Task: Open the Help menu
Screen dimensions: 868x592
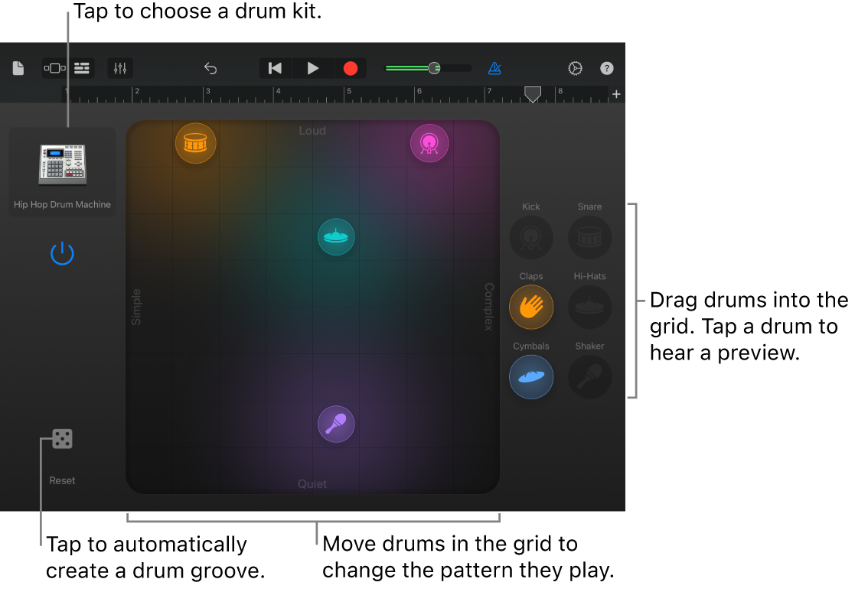Action: 606,68
